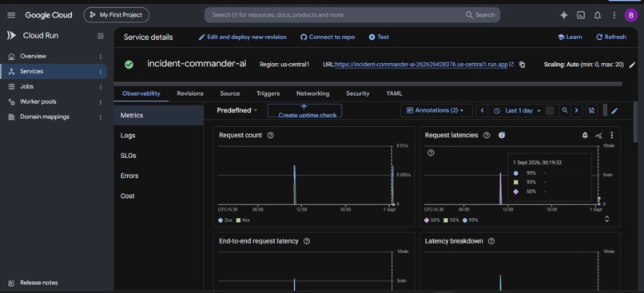
Task: Open the Last 1 day time selector
Action: coord(519,111)
